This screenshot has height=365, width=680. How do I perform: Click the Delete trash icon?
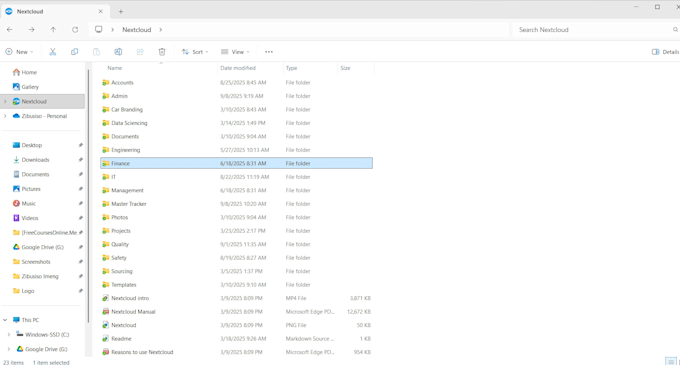[162, 52]
